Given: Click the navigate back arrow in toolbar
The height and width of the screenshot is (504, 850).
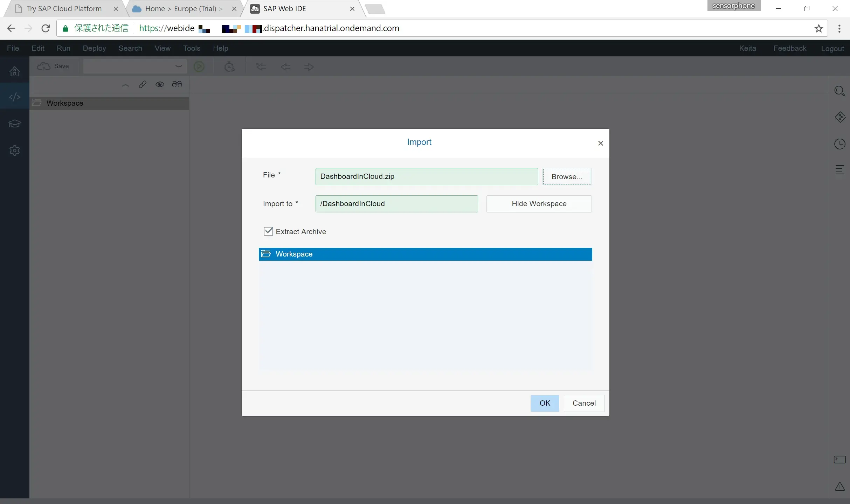Looking at the screenshot, I should [x=285, y=67].
